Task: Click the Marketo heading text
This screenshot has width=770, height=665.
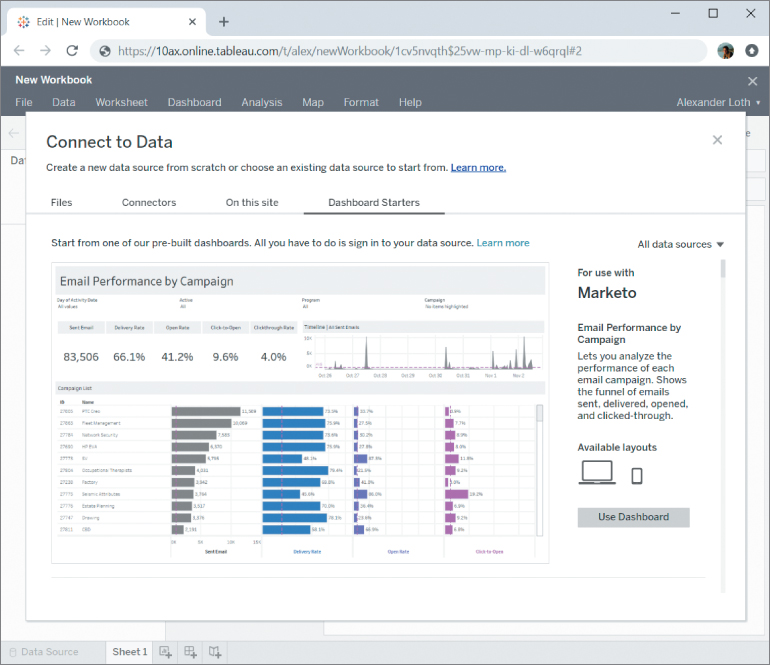Action: [607, 293]
